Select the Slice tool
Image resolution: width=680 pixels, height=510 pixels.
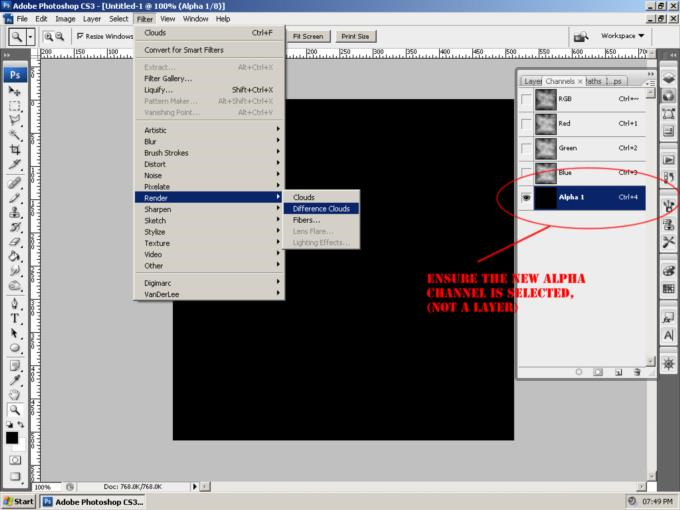coord(15,165)
